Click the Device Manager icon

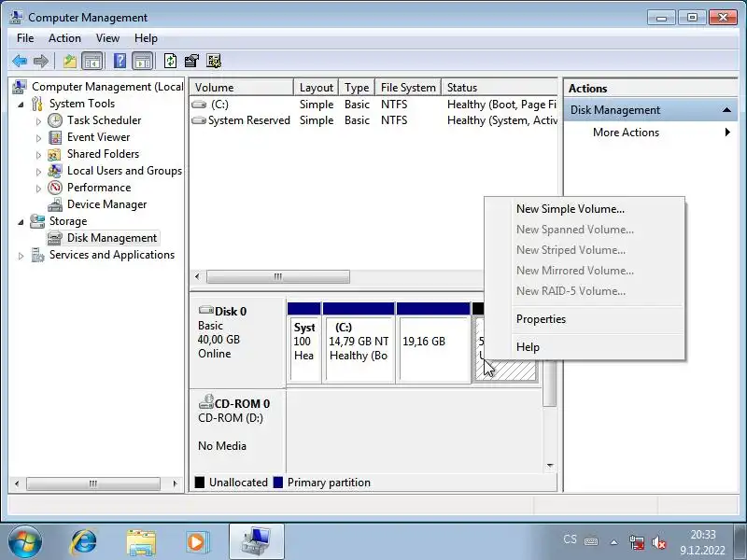(x=55, y=204)
